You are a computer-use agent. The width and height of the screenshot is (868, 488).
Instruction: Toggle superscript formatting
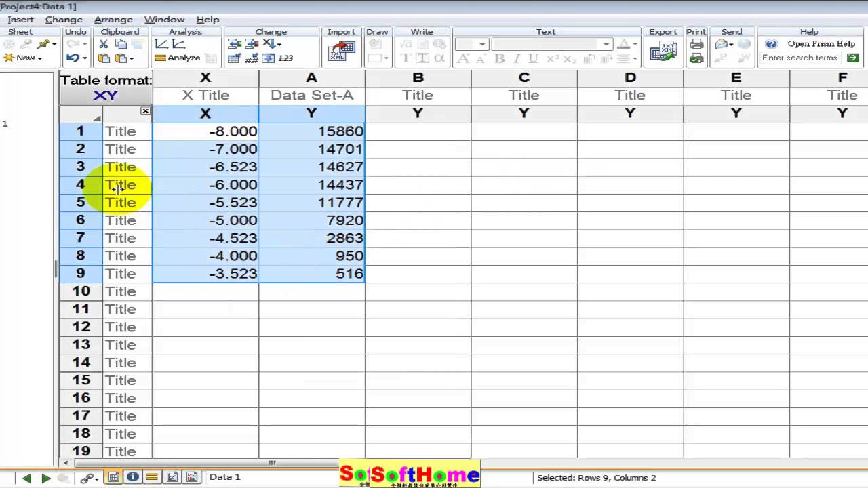coord(552,58)
